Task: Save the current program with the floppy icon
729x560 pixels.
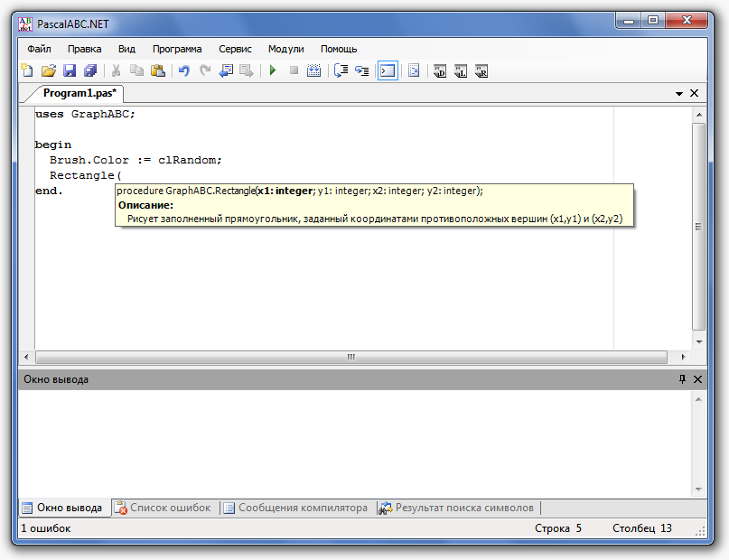Action: point(70,70)
